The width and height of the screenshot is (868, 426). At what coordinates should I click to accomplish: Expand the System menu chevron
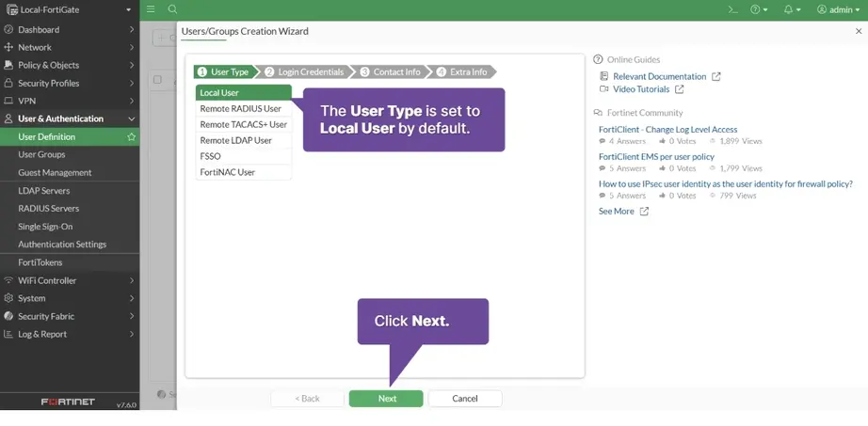132,298
